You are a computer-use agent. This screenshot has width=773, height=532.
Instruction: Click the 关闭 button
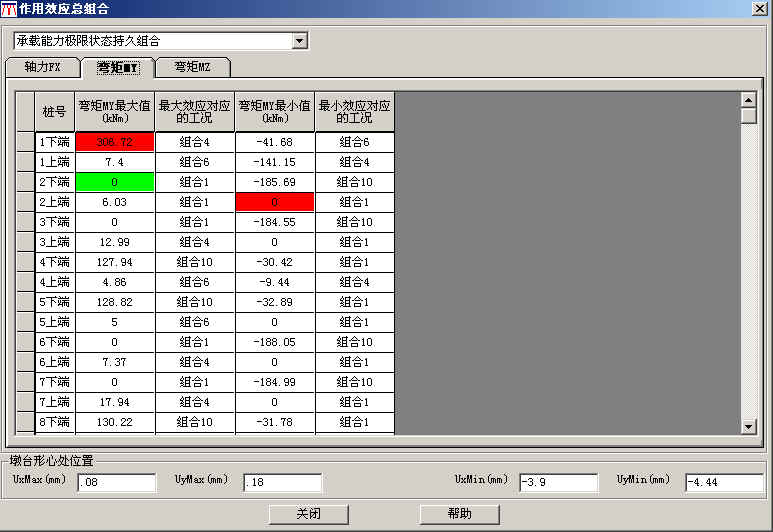[308, 514]
